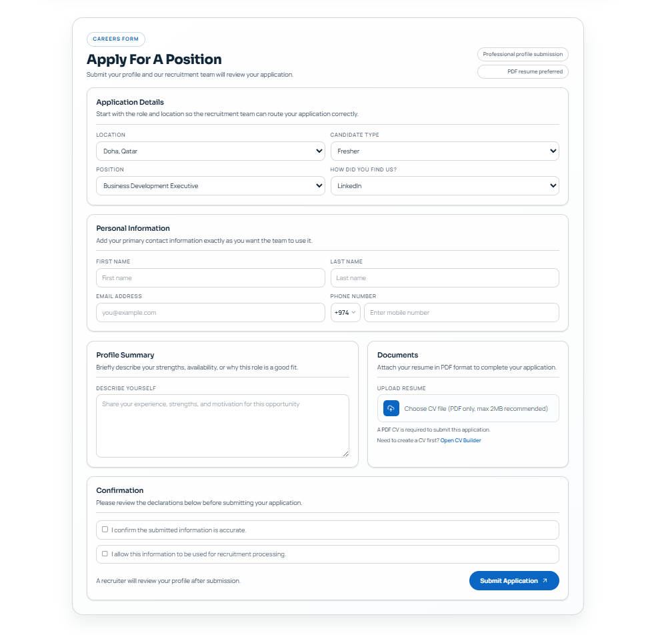Image resolution: width=672 pixels, height=635 pixels.
Task: Open the +974 country code selector
Action: pos(345,313)
